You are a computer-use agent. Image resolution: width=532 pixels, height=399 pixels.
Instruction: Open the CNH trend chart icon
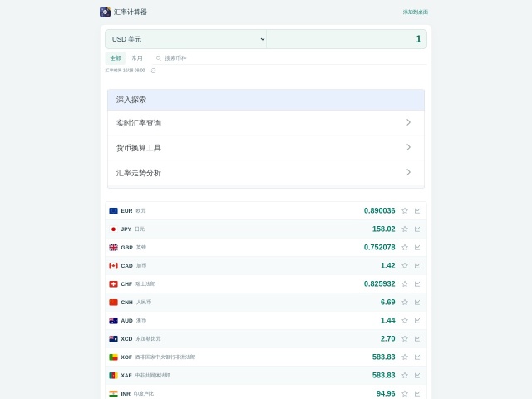coord(417,303)
